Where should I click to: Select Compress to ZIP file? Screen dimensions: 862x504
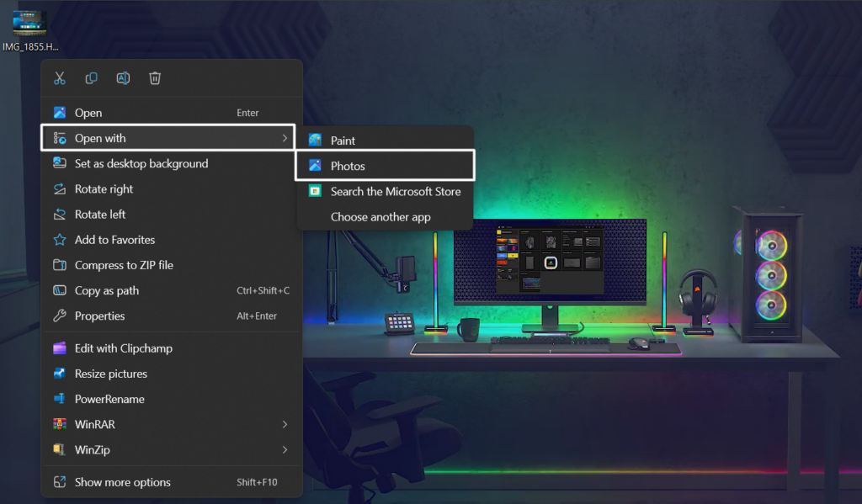[x=124, y=265]
